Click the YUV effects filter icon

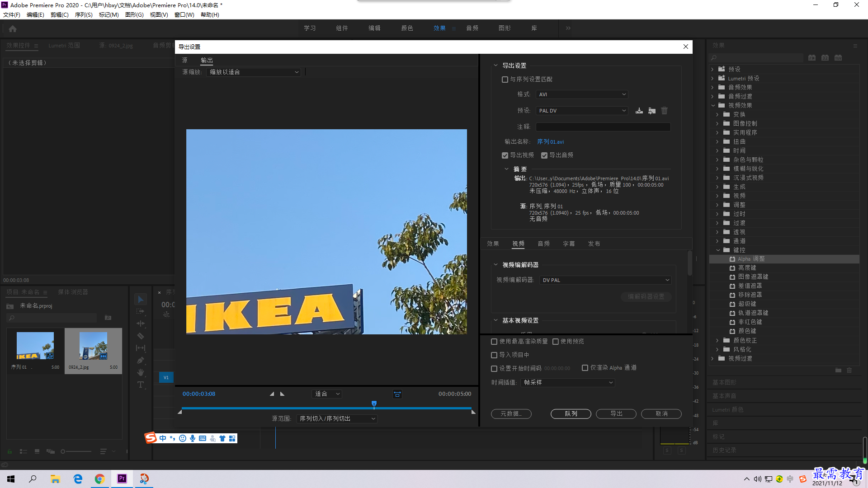pyautogui.click(x=838, y=58)
